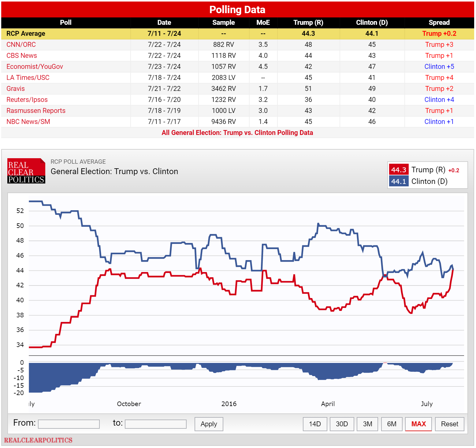
Task: Open the Gravis poll link
Action: [x=16, y=89]
